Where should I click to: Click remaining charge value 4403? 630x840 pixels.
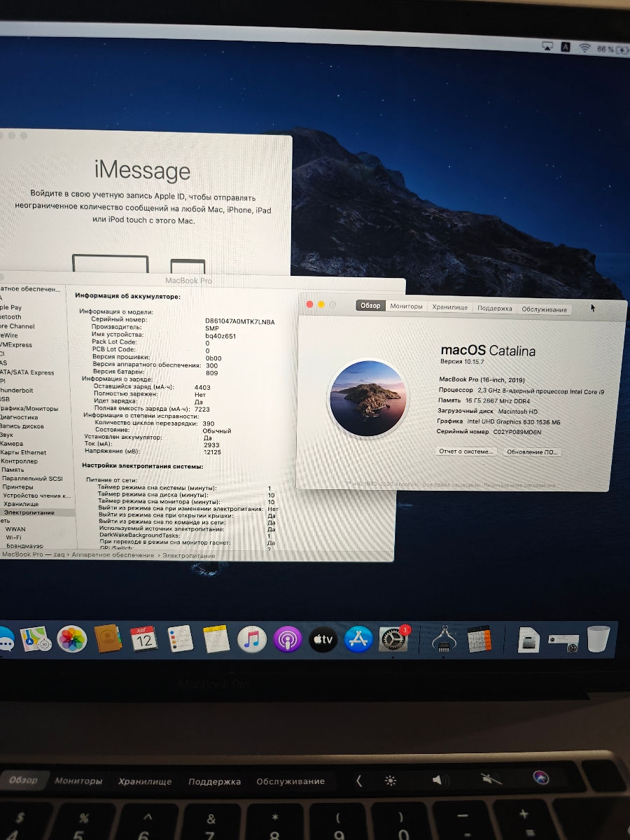tap(202, 387)
